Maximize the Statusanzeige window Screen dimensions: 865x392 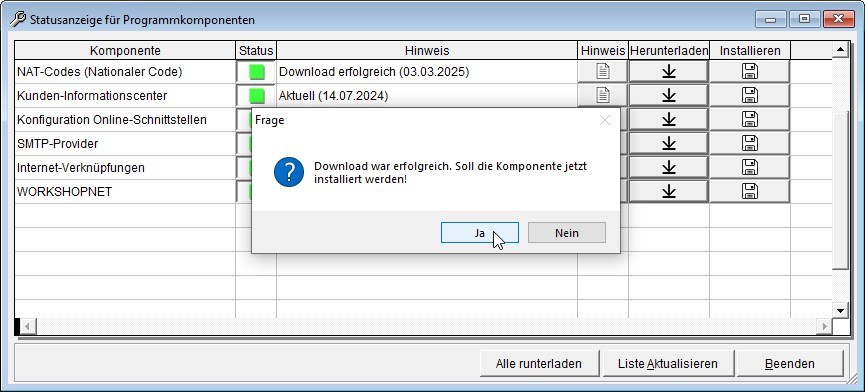804,19
